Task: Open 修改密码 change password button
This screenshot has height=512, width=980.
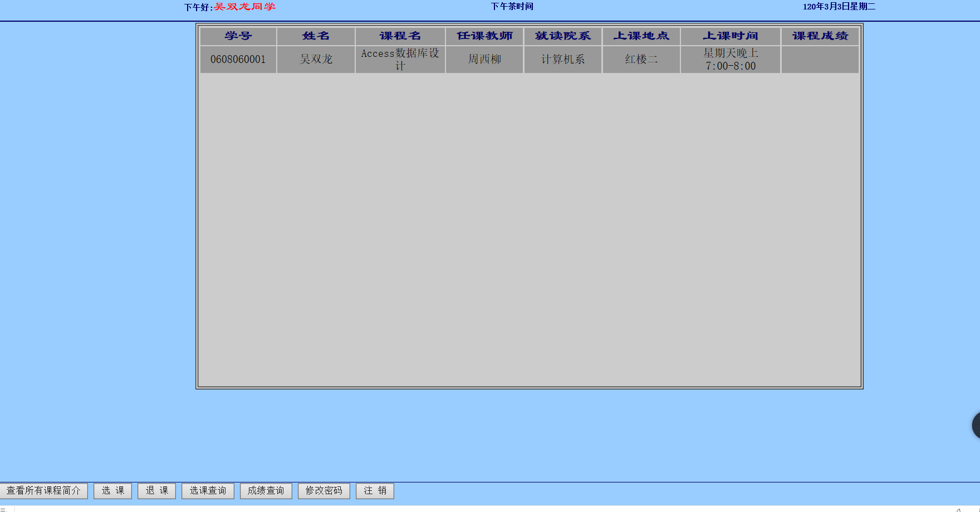Action: coord(324,491)
